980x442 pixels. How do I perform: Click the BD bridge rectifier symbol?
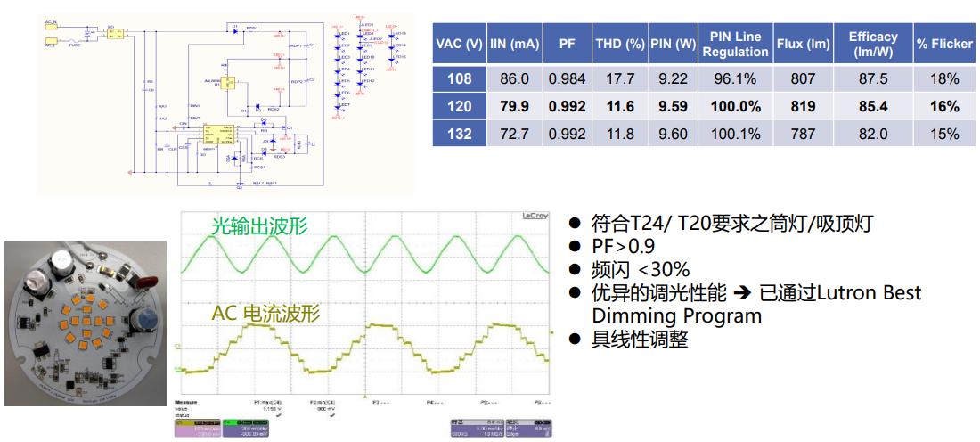tap(113, 33)
